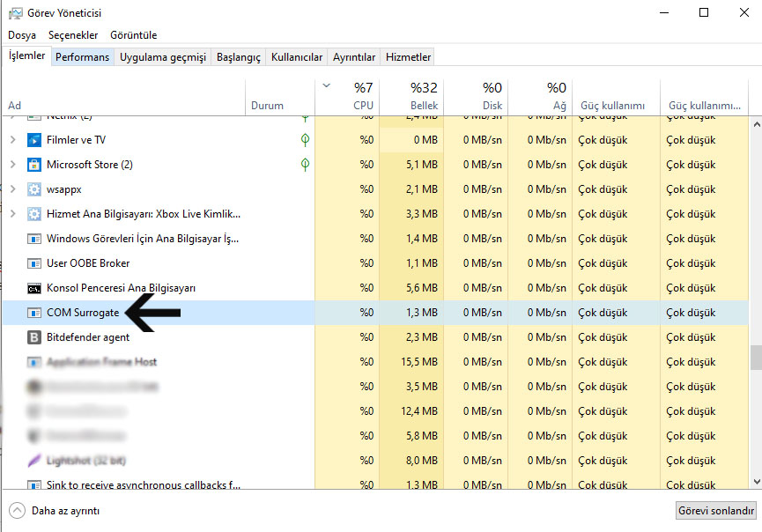Open the Seçenekler menu
762x532 pixels.
point(73,35)
